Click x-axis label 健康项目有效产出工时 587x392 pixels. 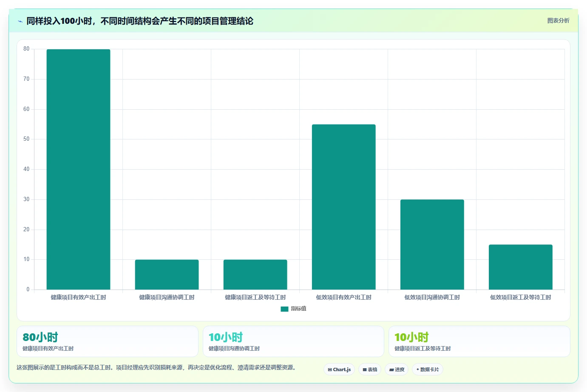(x=78, y=297)
